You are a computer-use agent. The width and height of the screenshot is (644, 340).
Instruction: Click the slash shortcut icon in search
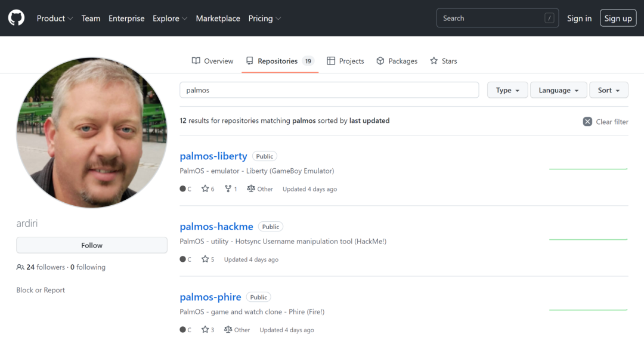click(x=549, y=18)
